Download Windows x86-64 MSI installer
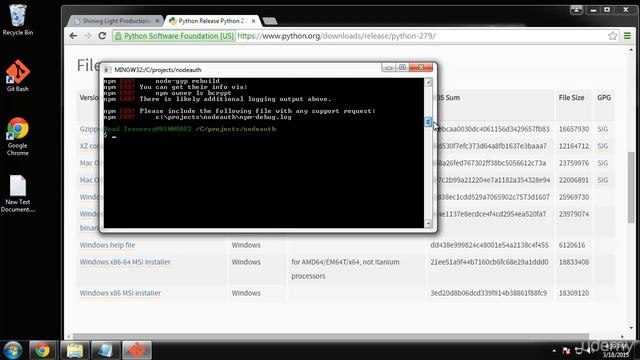This screenshot has width=640, height=360. tap(125, 262)
